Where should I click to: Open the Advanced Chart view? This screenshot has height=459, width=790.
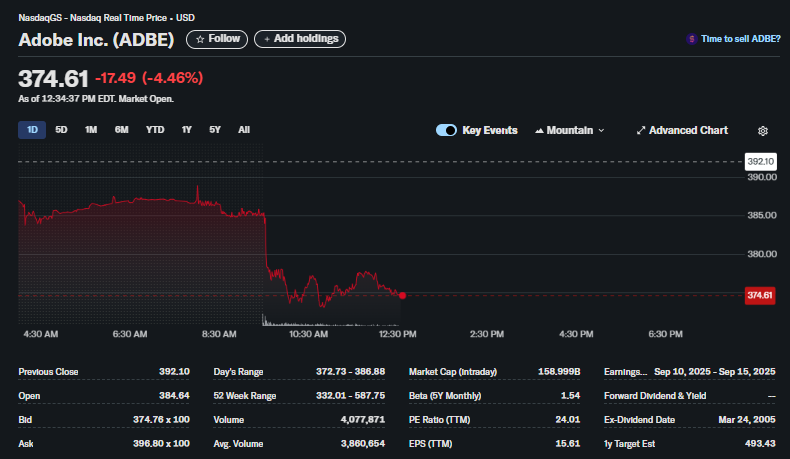point(682,130)
